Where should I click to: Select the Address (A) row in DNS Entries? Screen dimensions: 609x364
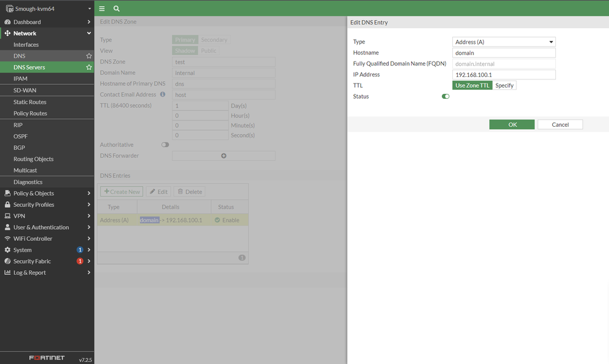tap(173, 220)
